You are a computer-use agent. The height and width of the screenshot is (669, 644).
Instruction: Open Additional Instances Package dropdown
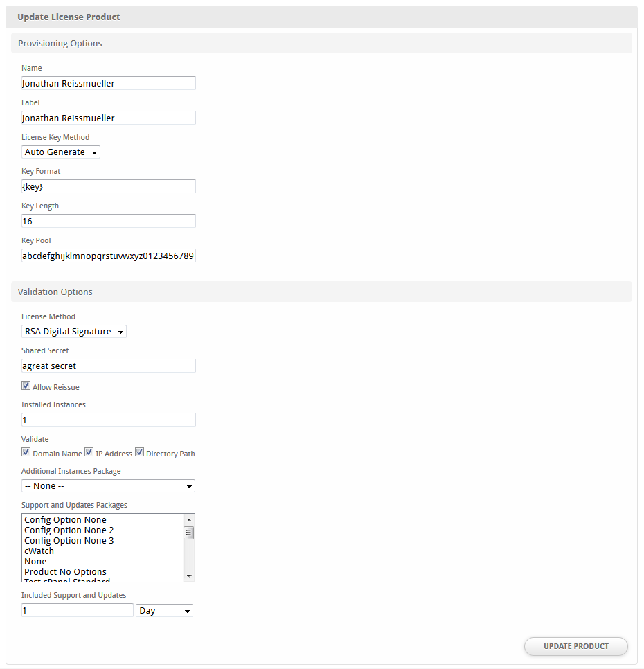[x=108, y=485]
